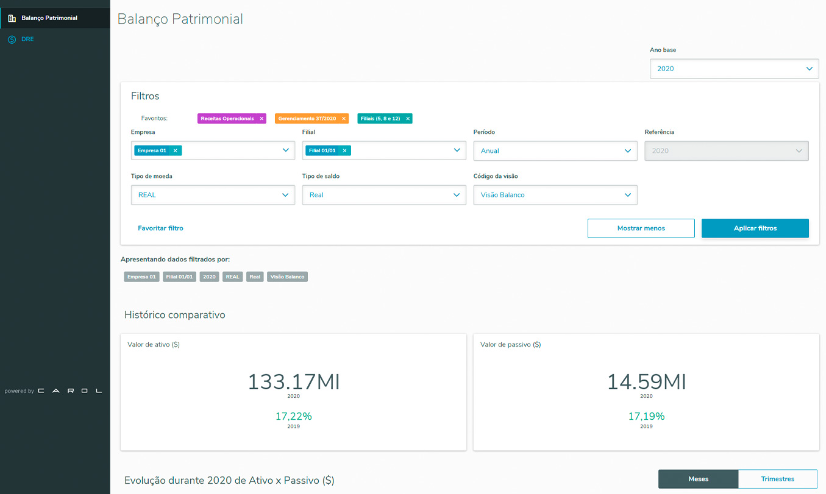This screenshot has width=826, height=494.
Task: Click the Balanço Patrimonial chart icon
Action: pyautogui.click(x=11, y=18)
